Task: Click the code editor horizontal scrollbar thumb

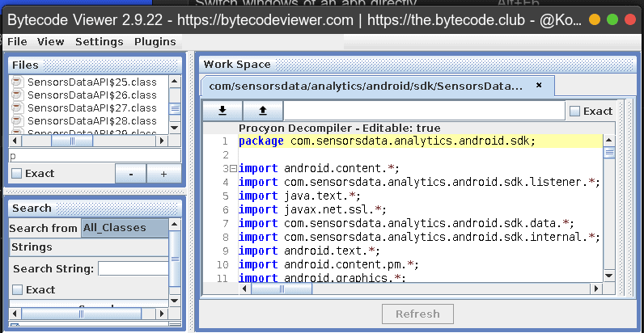Action: 282,289
